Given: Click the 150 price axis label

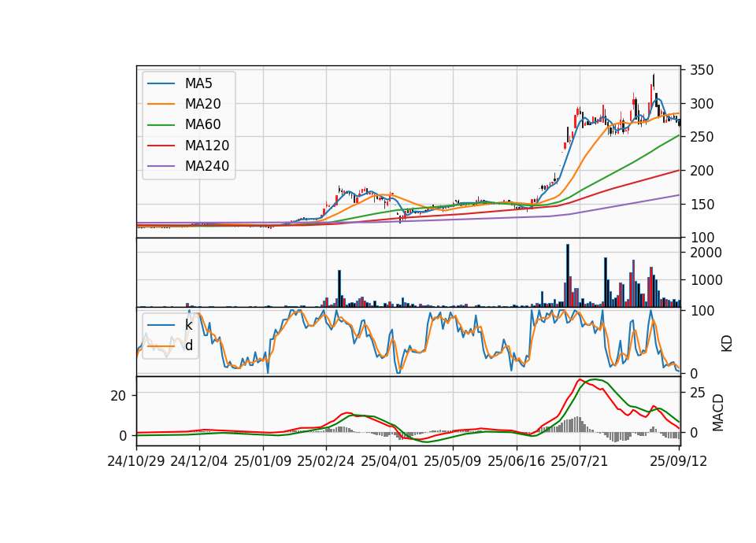Looking at the screenshot, I should click(702, 205).
